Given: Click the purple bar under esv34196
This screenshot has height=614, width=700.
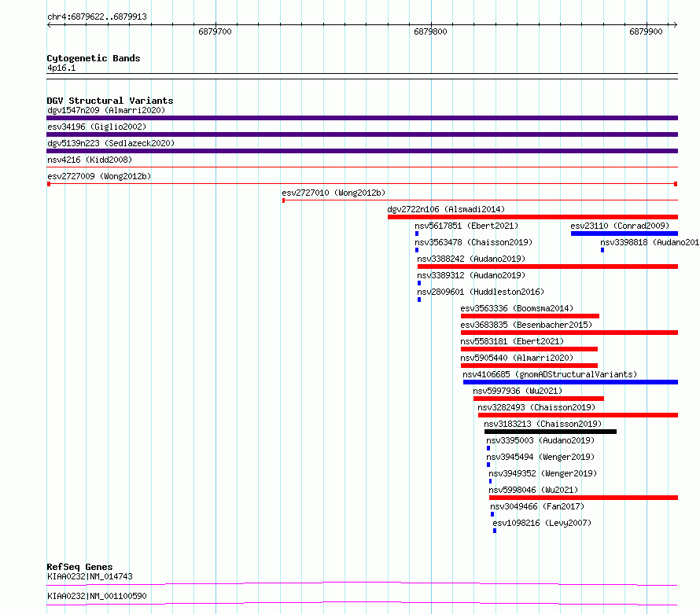Looking at the screenshot, I should click(362, 134).
